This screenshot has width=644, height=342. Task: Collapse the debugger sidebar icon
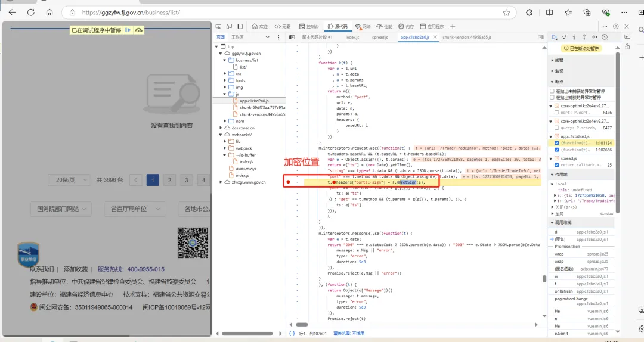[x=541, y=37]
